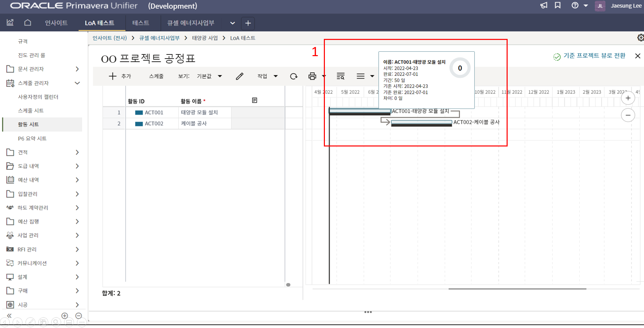644x328 pixels.
Task: Toggle 기준 프로젝트 뷰로 전환 view
Action: [x=589, y=56]
